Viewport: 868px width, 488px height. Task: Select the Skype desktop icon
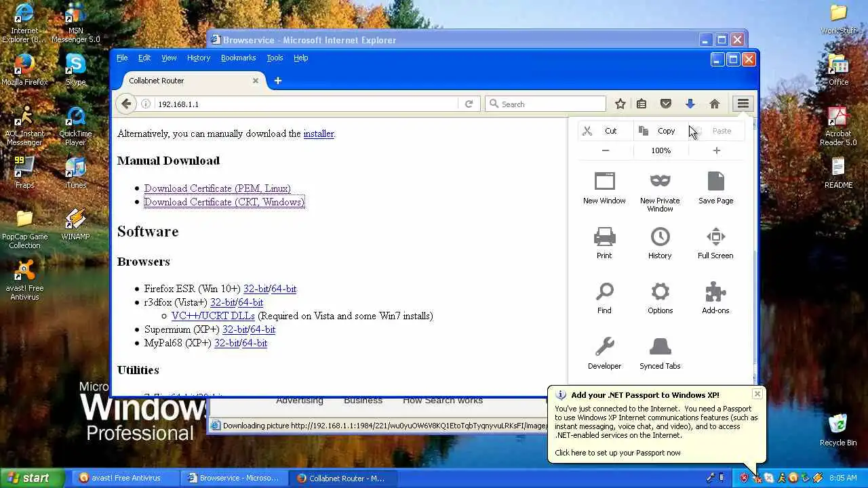click(x=75, y=70)
